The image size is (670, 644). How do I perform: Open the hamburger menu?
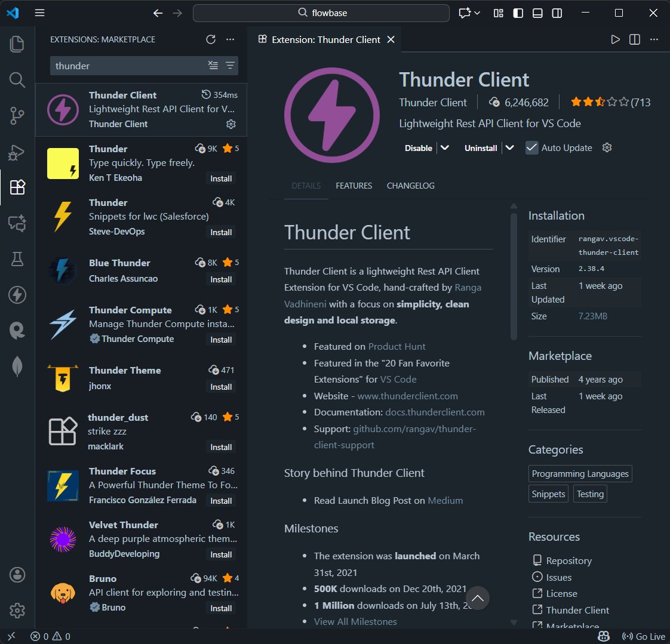[39, 13]
